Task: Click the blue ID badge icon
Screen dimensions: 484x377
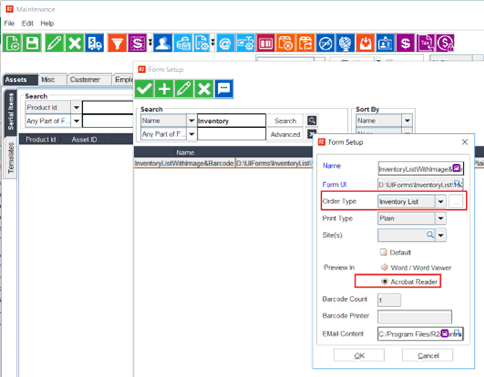Action: coord(385,43)
